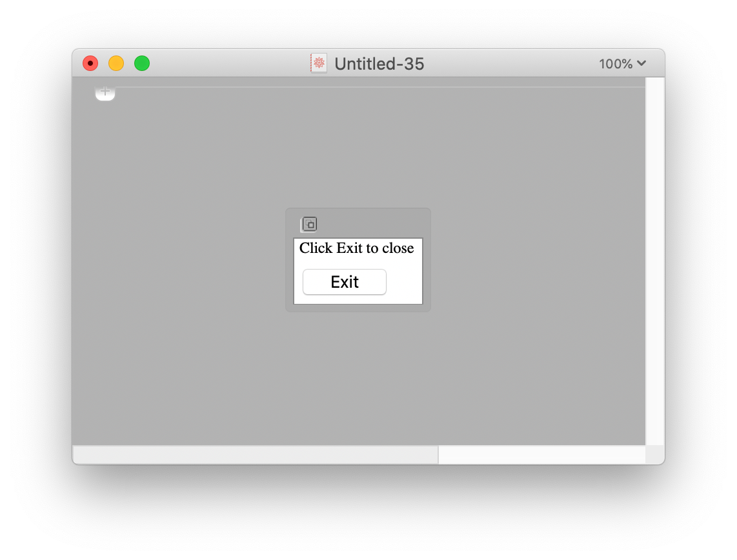Viewport: 737px width, 560px height.
Task: Close the window with the red button
Action: 90,63
